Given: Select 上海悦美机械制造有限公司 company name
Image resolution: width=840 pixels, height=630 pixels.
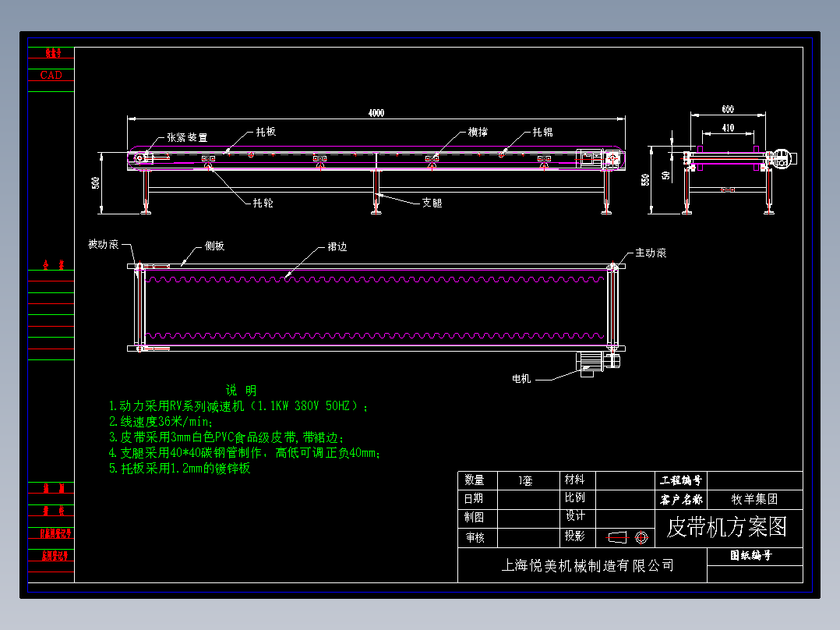Looking at the screenshot, I should coord(588,565).
